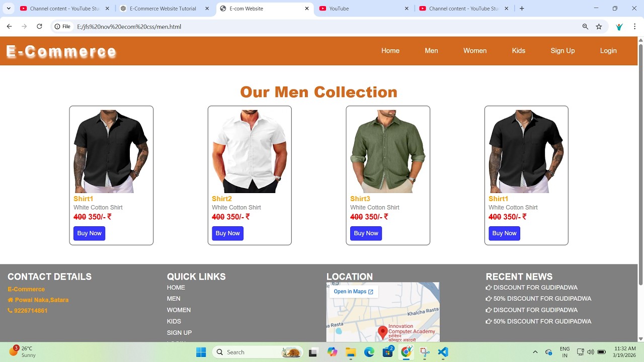
Task: Switch to the YouTube tab
Action: tap(364, 9)
